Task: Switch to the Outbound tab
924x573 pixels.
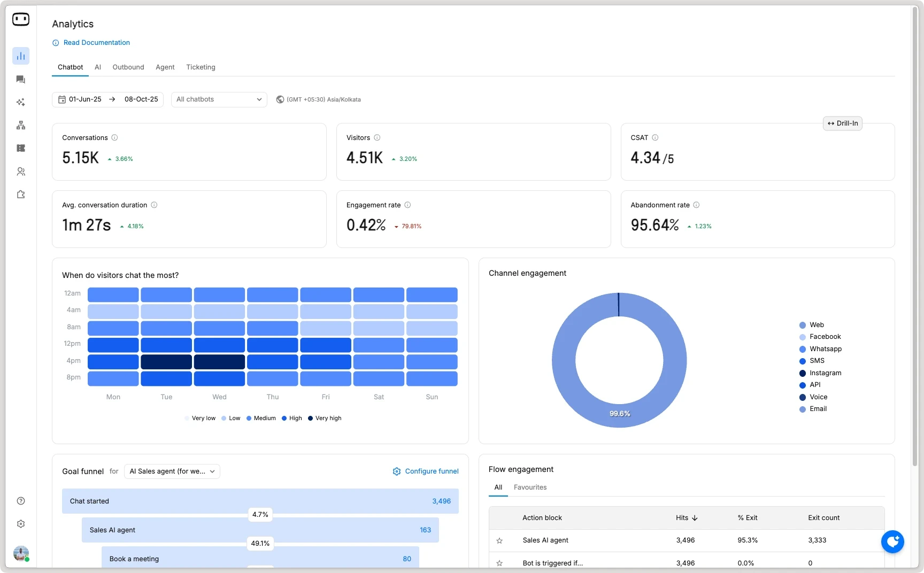Action: pyautogui.click(x=128, y=67)
